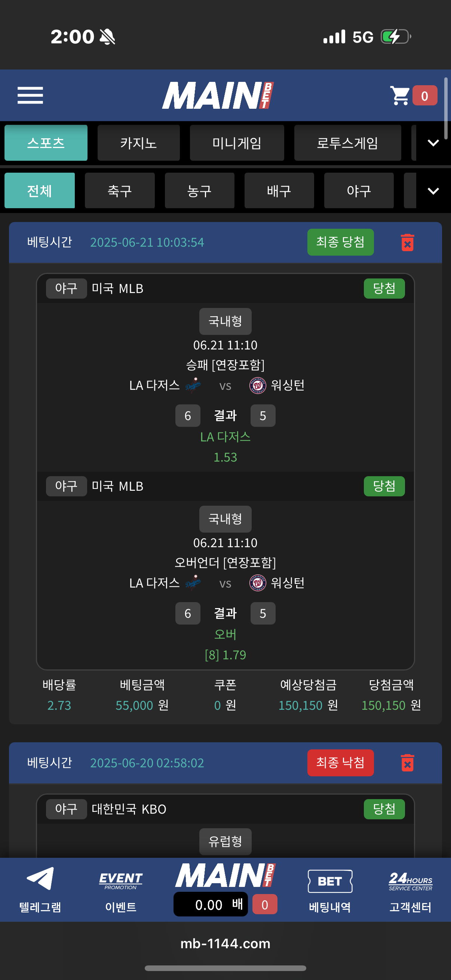This screenshot has width=451, height=980.
Task: Expand the sports type dropdown arrow
Action: (433, 191)
